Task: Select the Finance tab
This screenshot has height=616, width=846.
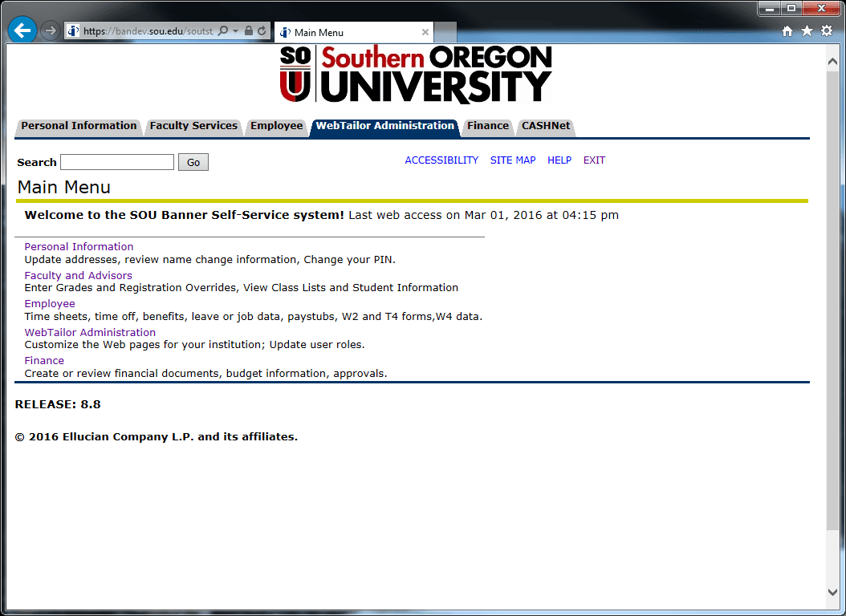Action: click(488, 126)
